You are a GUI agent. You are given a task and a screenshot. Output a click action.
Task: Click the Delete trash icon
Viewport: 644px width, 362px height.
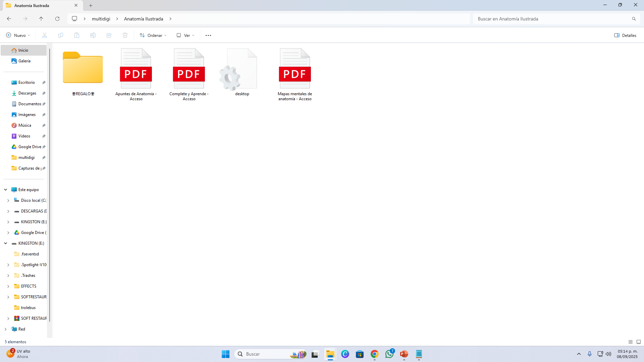click(125, 35)
